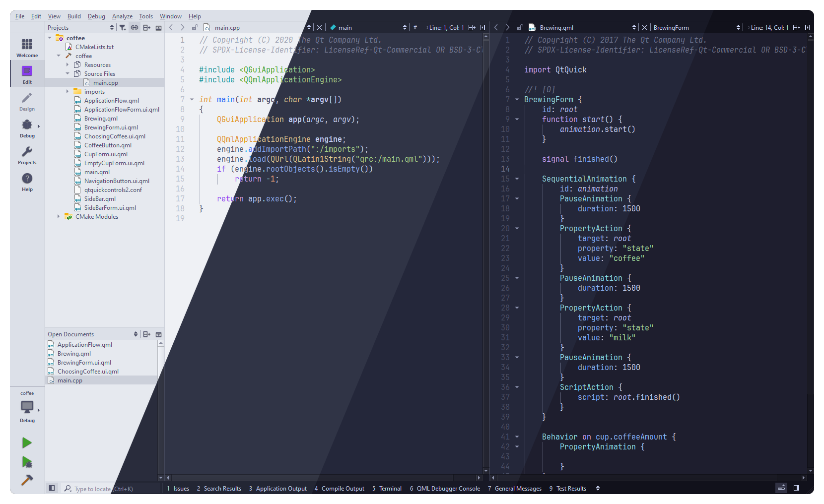Split the Brewing.qml editor view

(796, 28)
